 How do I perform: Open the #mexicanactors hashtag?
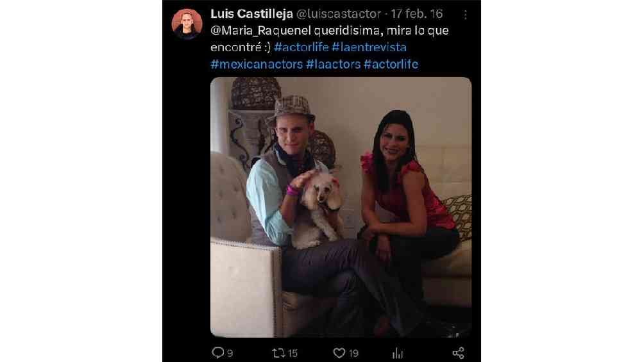(257, 64)
